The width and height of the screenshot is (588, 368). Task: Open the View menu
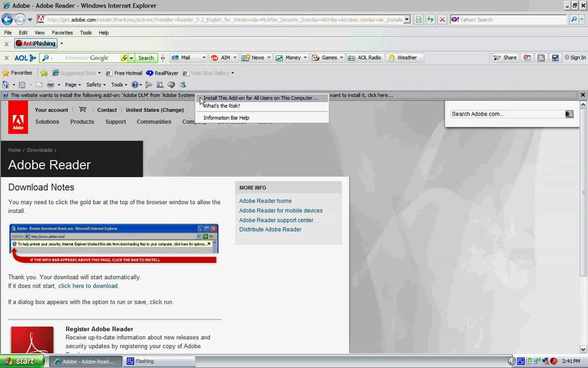tap(39, 33)
